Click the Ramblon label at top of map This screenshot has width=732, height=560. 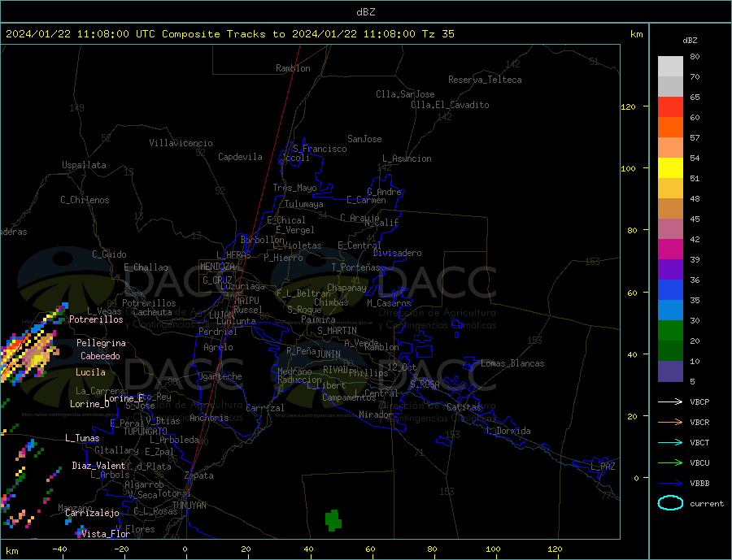coord(293,68)
